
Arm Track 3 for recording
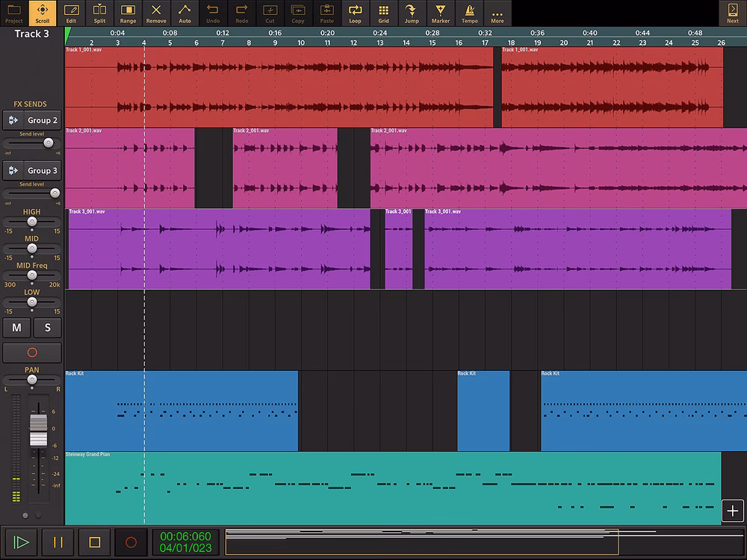(x=32, y=353)
